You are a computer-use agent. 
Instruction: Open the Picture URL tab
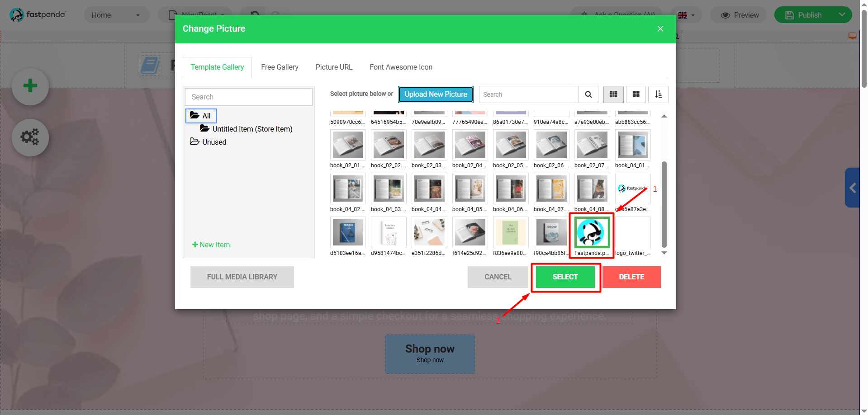point(334,67)
